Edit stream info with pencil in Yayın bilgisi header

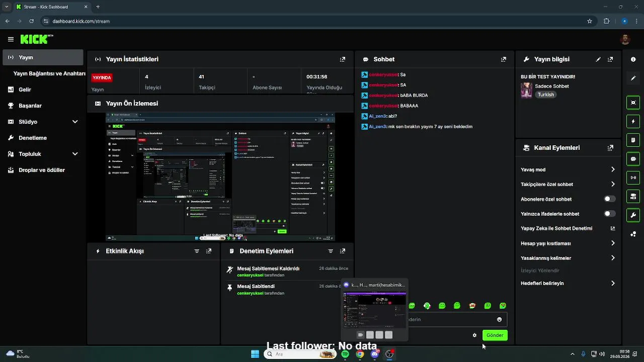click(598, 59)
